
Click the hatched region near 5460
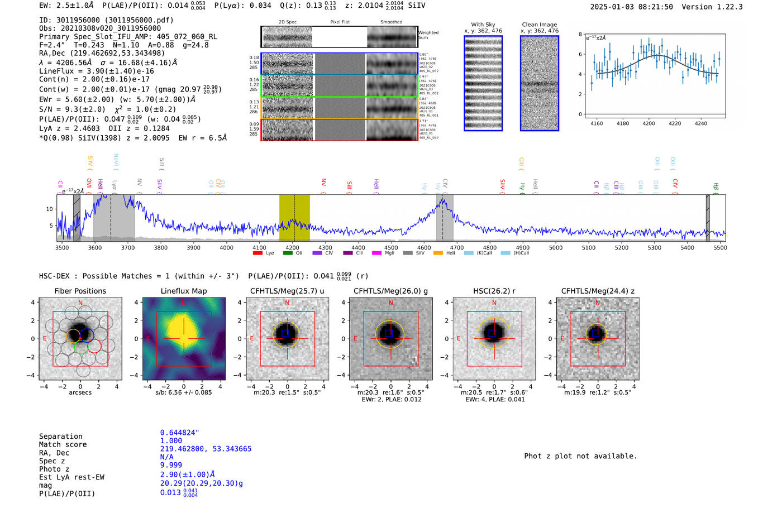(x=708, y=218)
